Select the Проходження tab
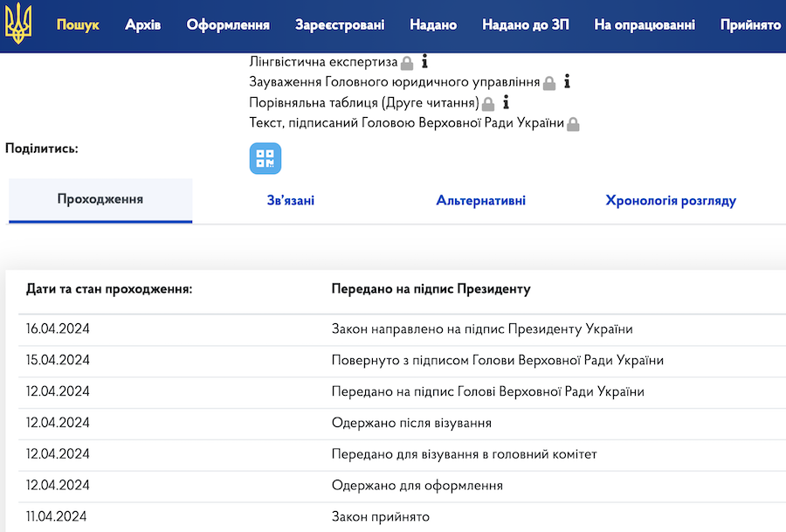Screen dimensions: 786x532 coord(100,199)
